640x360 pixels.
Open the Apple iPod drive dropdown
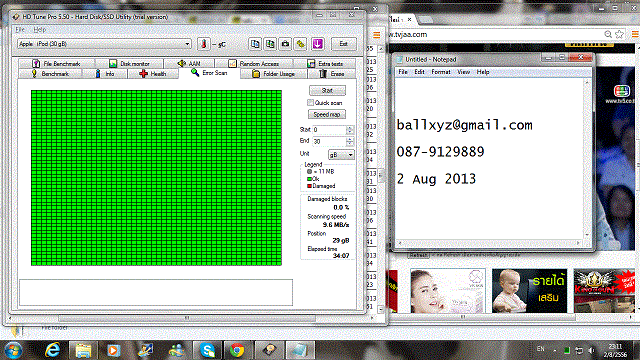tap(104, 44)
